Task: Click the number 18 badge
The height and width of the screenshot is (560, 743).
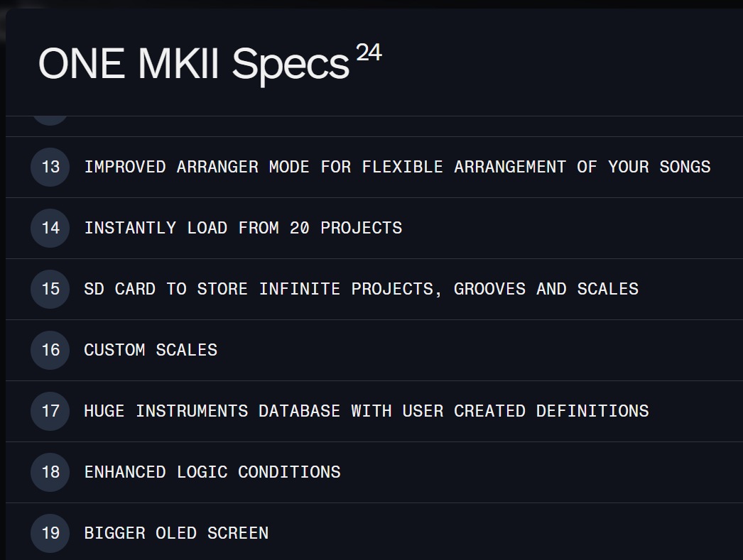Action: coord(50,472)
